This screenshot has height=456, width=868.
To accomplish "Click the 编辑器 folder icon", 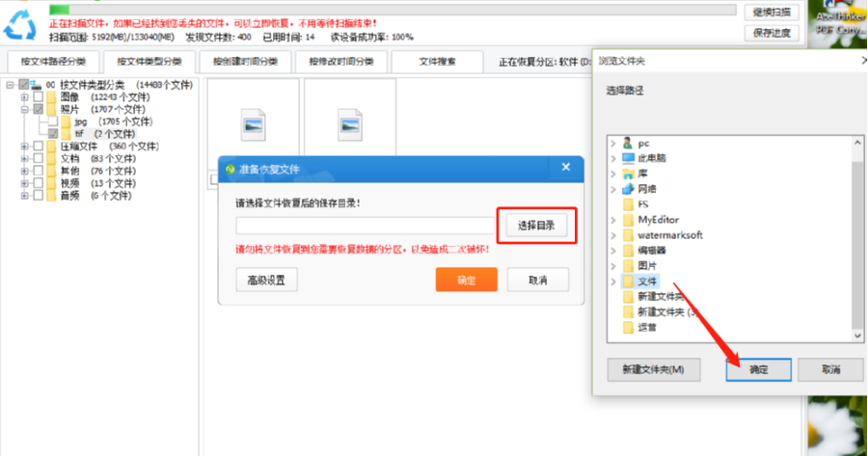I will [x=628, y=250].
